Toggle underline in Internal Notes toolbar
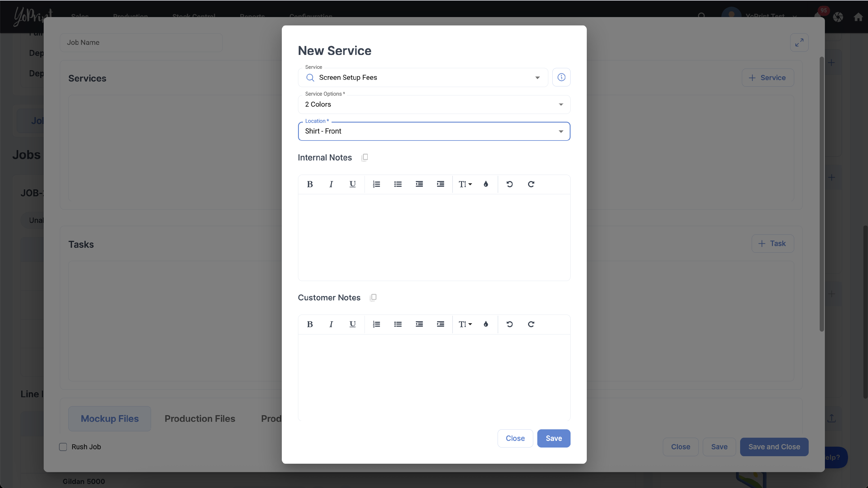This screenshot has width=868, height=488. 352,184
